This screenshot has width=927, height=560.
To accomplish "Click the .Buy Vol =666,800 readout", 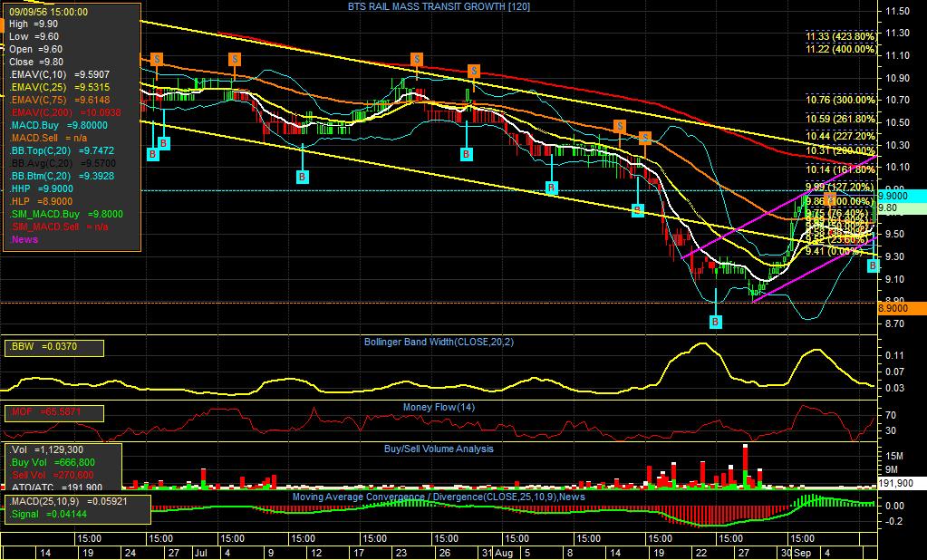I will tap(52, 462).
